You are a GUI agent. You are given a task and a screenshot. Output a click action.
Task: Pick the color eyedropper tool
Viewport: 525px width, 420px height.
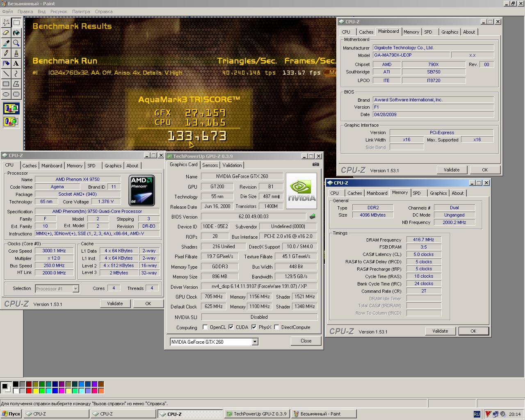pyautogui.click(x=6, y=43)
